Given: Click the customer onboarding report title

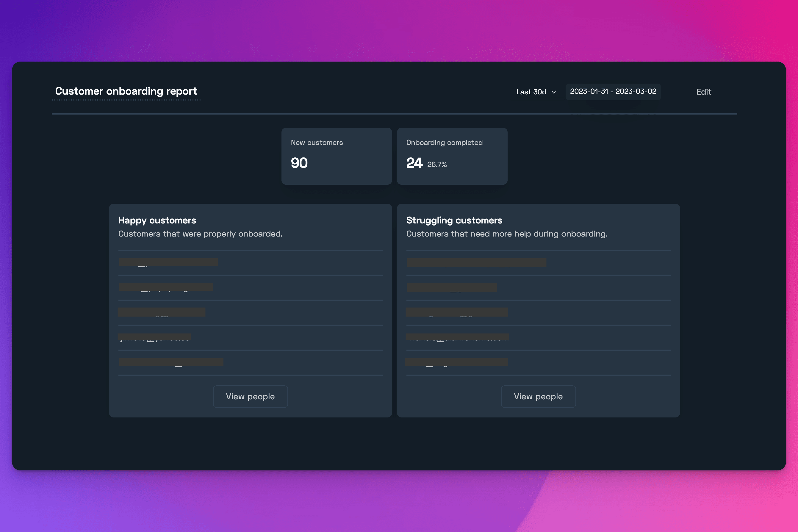Looking at the screenshot, I should point(126,91).
